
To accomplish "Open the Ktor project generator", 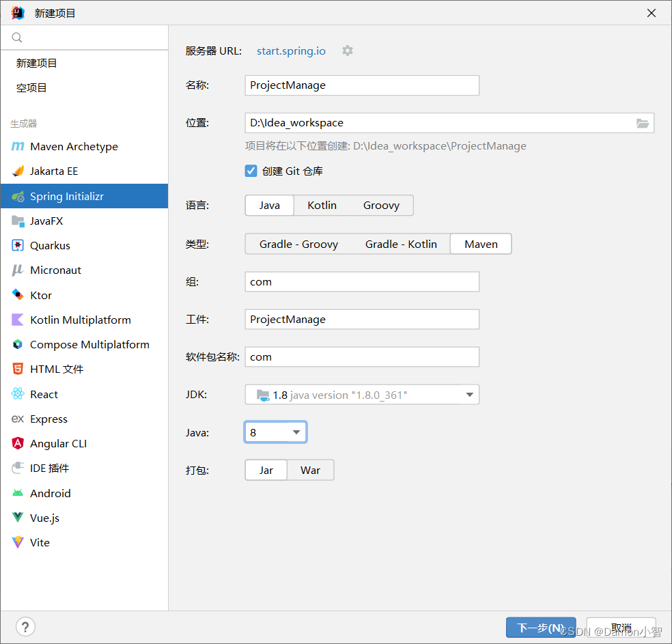I will [41, 295].
